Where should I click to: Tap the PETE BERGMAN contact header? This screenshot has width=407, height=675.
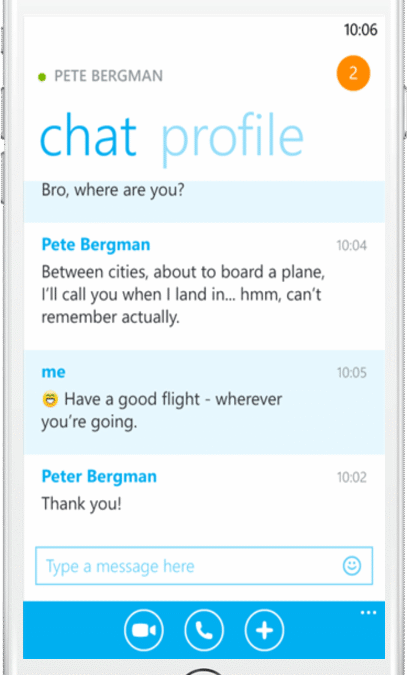(x=109, y=76)
